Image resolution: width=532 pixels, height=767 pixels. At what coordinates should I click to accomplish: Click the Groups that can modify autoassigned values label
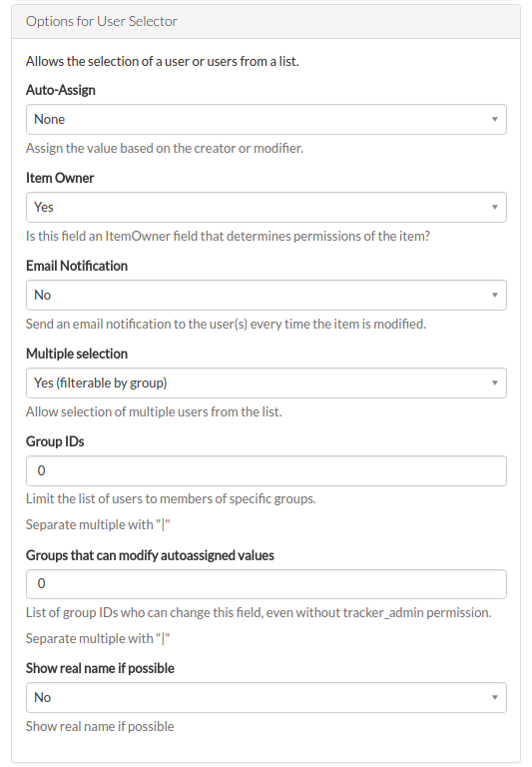(150, 555)
